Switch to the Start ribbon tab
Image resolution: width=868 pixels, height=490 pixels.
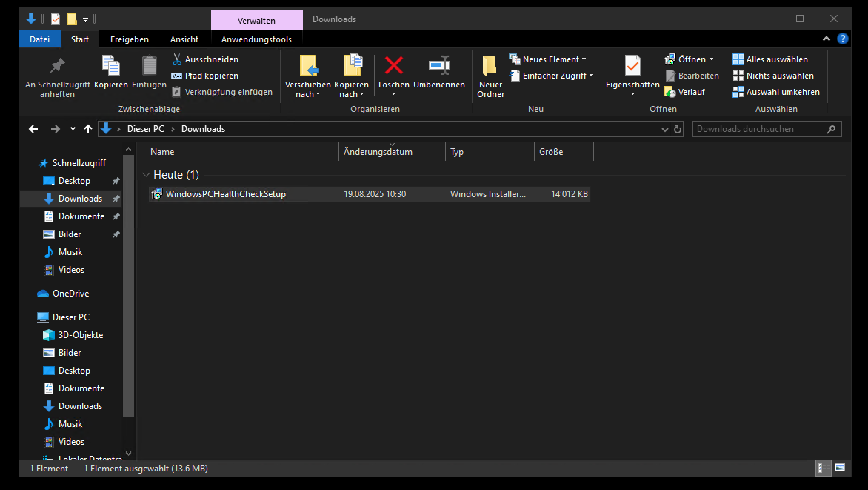tap(80, 39)
